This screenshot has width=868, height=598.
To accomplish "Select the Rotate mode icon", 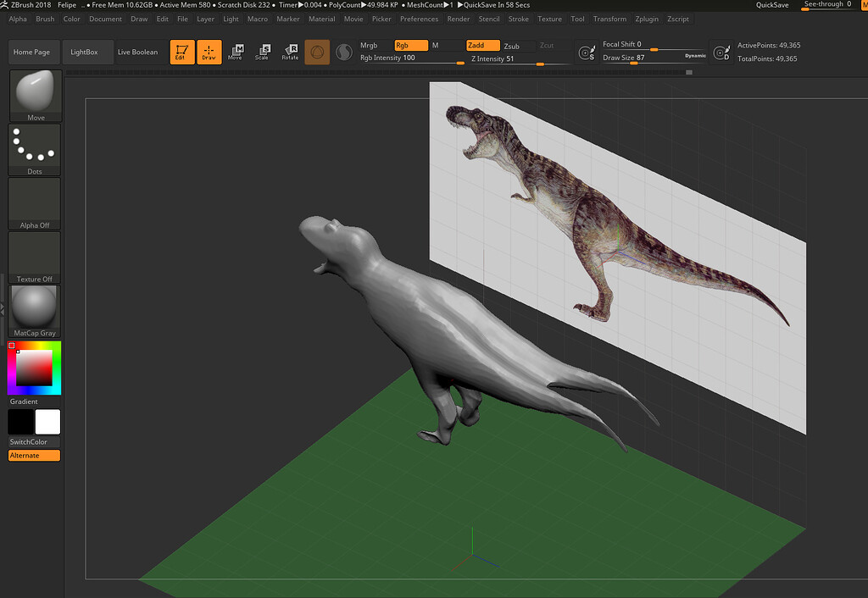I will pyautogui.click(x=290, y=51).
